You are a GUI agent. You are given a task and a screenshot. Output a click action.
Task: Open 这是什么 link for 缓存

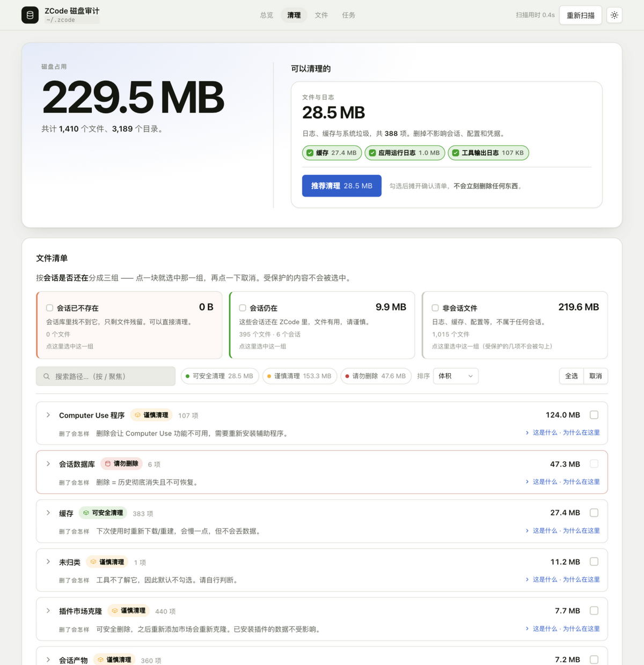pyautogui.click(x=562, y=530)
